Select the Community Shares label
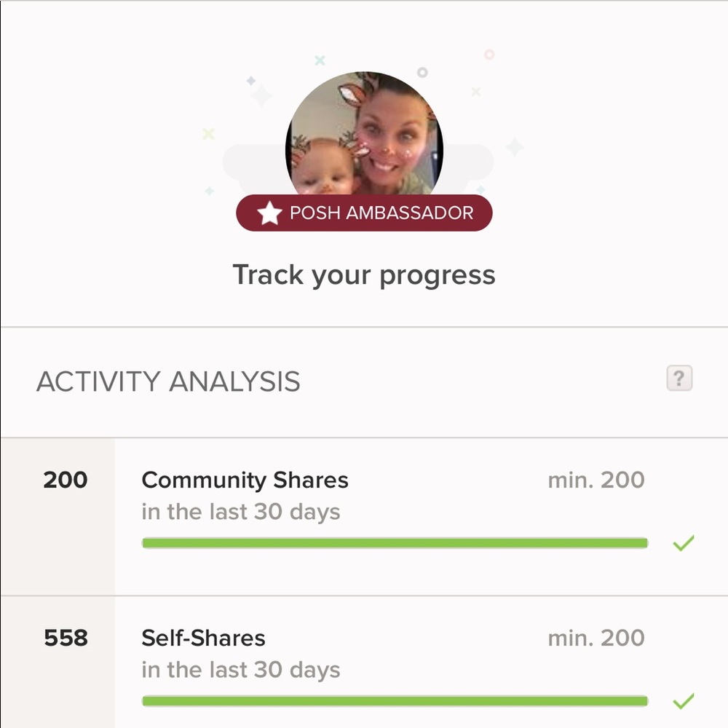The width and height of the screenshot is (728, 728). 245,480
